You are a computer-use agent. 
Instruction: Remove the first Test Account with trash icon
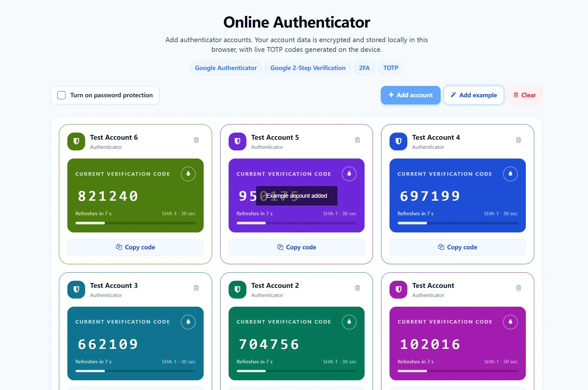(x=518, y=288)
